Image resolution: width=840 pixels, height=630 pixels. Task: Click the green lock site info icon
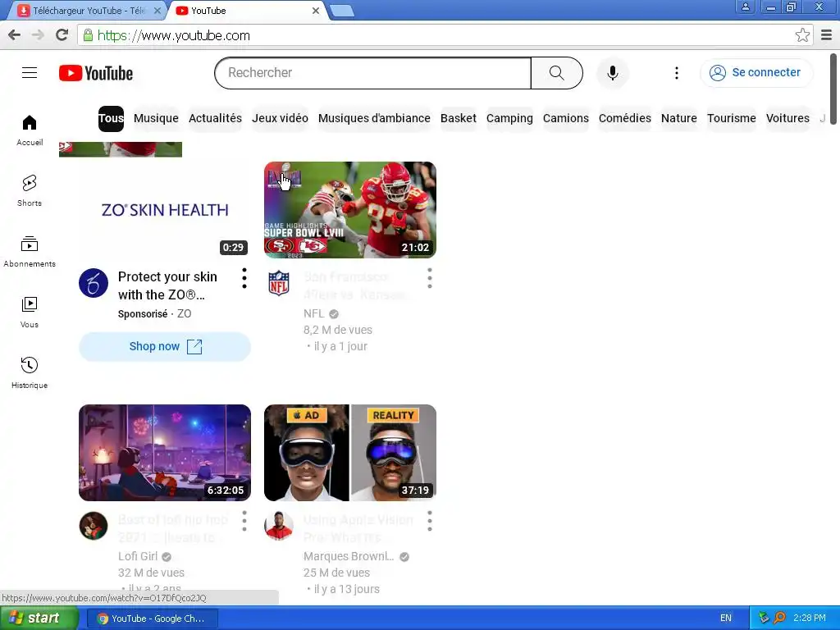[88, 35]
